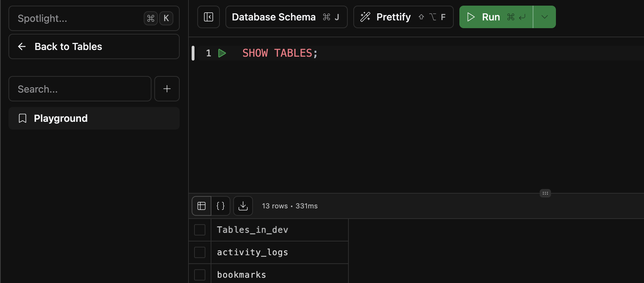The height and width of the screenshot is (283, 644).
Task: Click the Spotlight search field
Action: [94, 18]
